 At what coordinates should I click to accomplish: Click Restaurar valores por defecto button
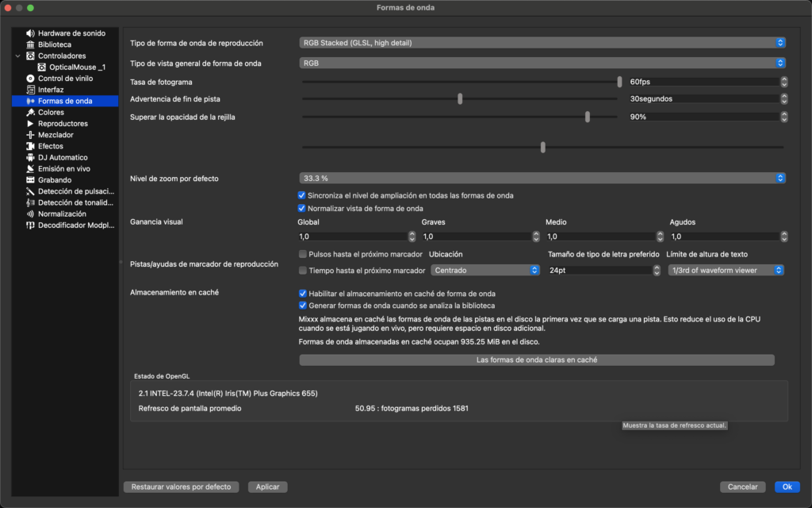(x=182, y=487)
